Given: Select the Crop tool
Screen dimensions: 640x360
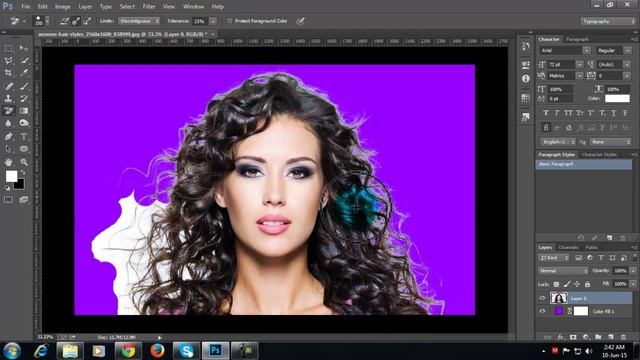Looking at the screenshot, I should [x=8, y=73].
